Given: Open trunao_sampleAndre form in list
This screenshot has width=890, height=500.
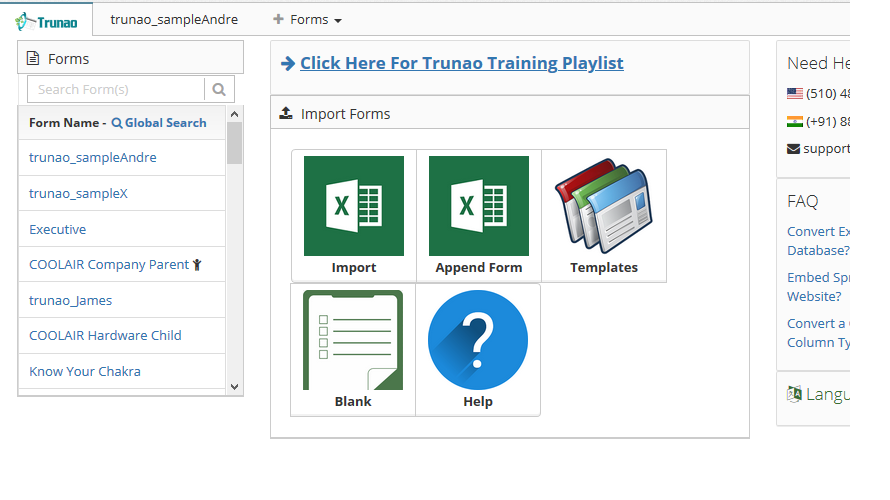Looking at the screenshot, I should 93,158.
